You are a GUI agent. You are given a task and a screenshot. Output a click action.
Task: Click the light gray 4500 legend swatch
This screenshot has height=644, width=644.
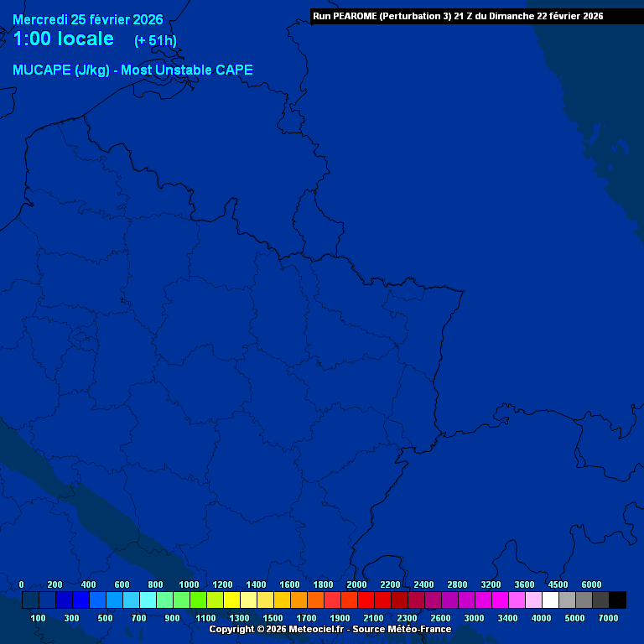pyautogui.click(x=567, y=600)
